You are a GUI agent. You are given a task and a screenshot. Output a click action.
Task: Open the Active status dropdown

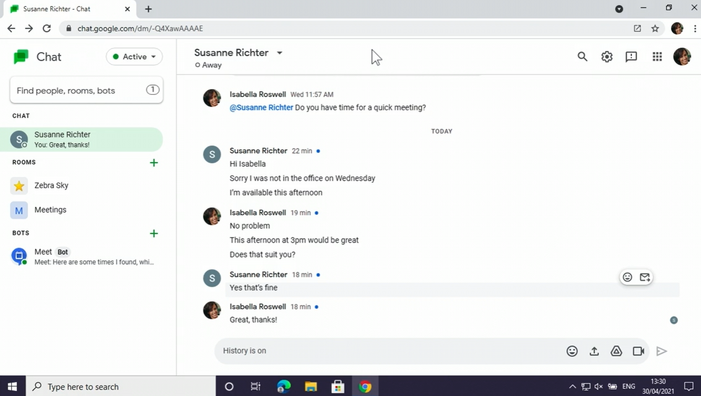(x=134, y=57)
